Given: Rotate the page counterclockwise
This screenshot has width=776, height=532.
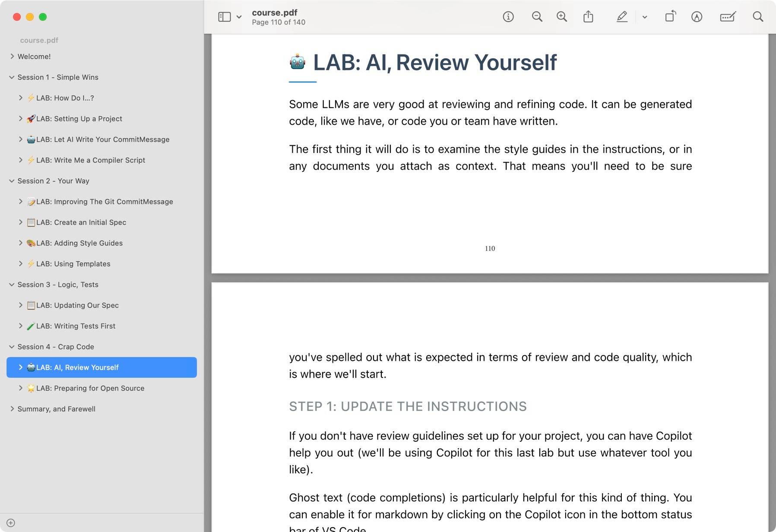Looking at the screenshot, I should pos(670,16).
